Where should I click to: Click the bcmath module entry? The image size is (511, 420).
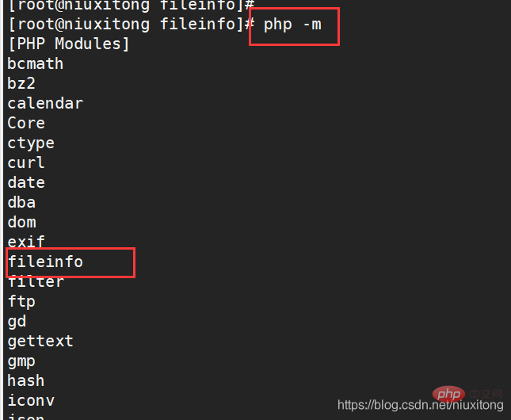pyautogui.click(x=35, y=63)
